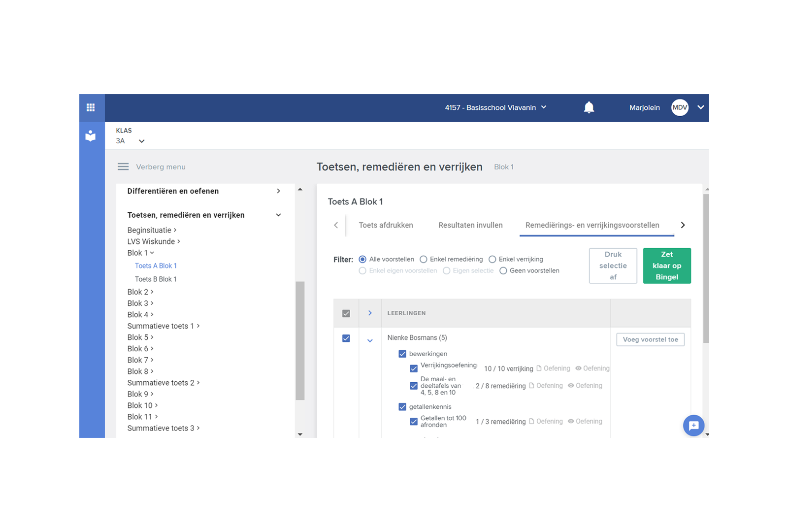
Task: Switch to Resultaten invullen tab
Action: (x=470, y=225)
